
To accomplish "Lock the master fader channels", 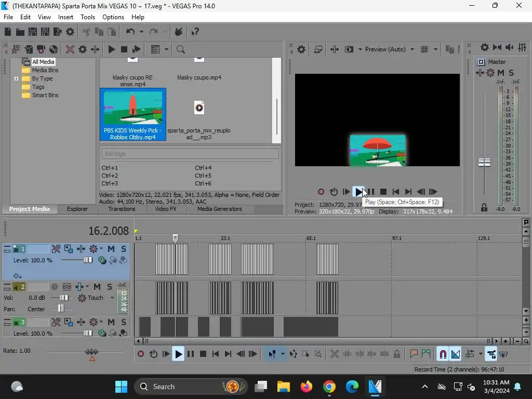I will click(484, 207).
